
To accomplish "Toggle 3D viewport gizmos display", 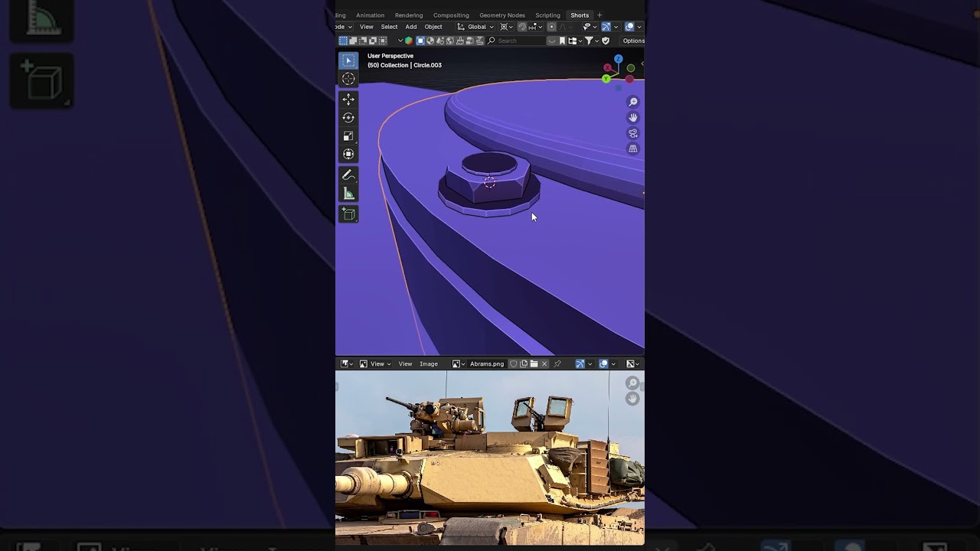I will click(606, 27).
